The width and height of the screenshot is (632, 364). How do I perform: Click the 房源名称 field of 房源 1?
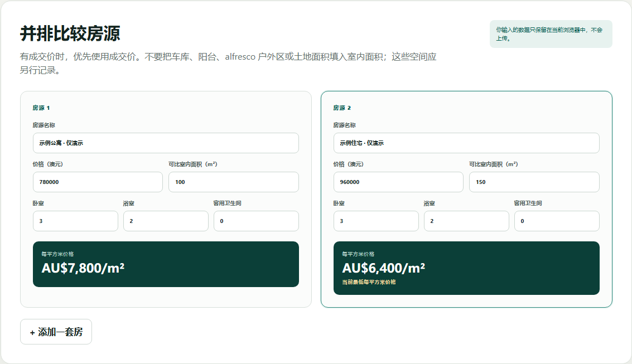[166, 143]
